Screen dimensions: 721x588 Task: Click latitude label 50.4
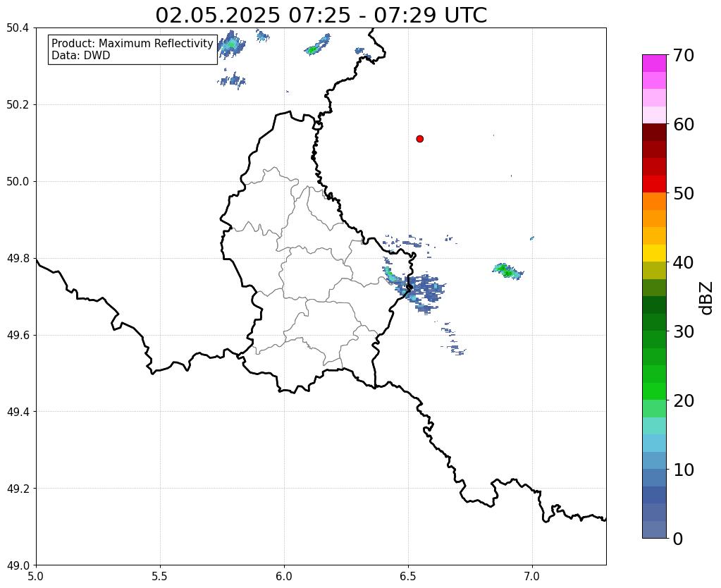tap(18, 28)
